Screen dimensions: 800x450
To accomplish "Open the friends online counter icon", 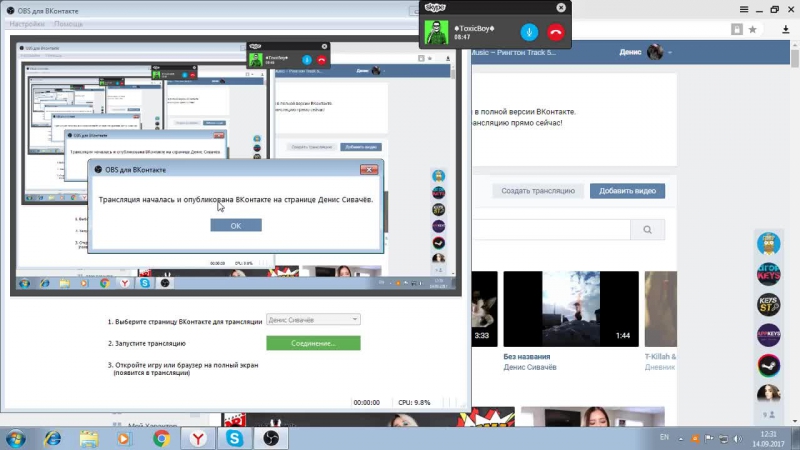I will (769, 415).
